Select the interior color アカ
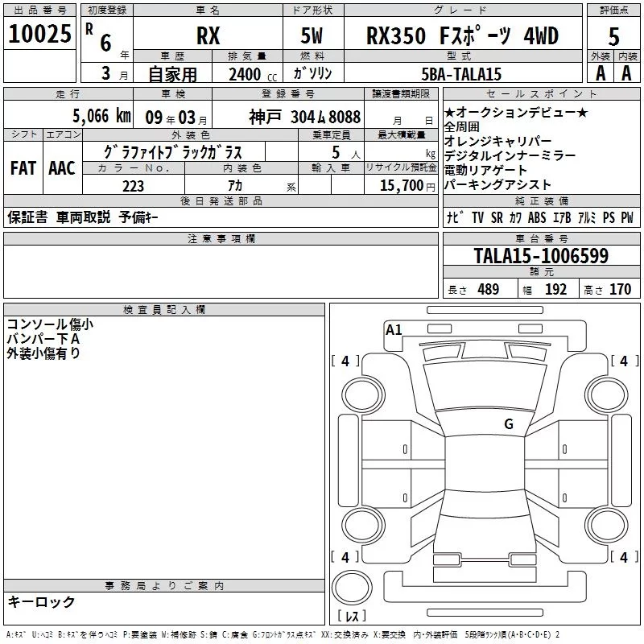The width and height of the screenshot is (644, 644). [235, 186]
